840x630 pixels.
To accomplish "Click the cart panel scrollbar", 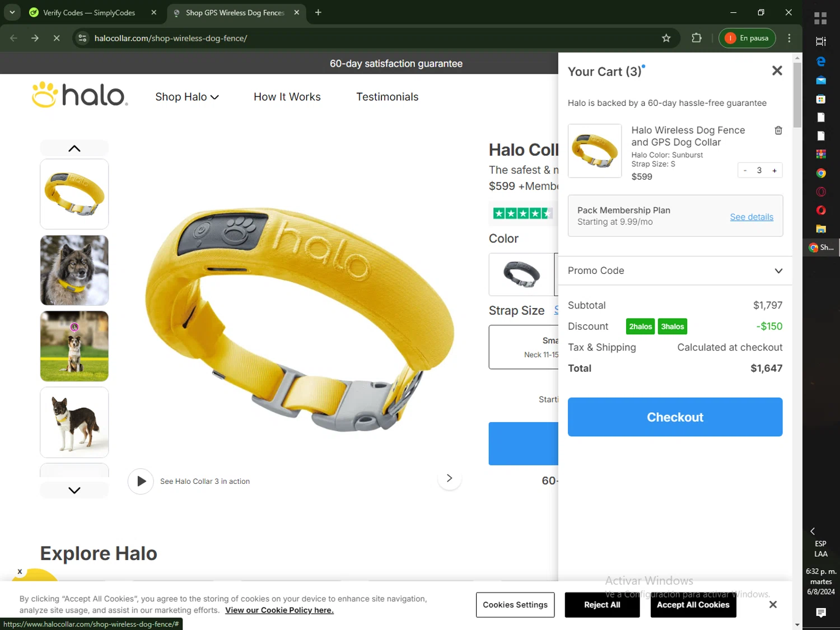I will pyautogui.click(x=797, y=95).
